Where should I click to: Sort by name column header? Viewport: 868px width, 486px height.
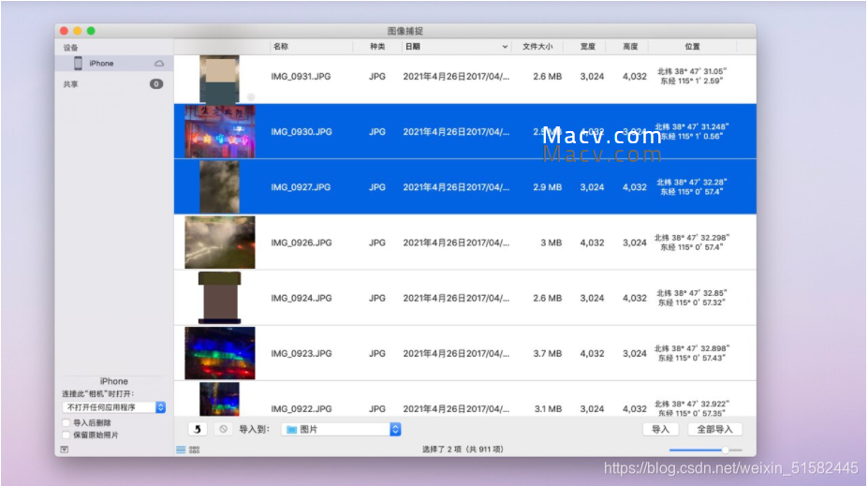click(281, 47)
